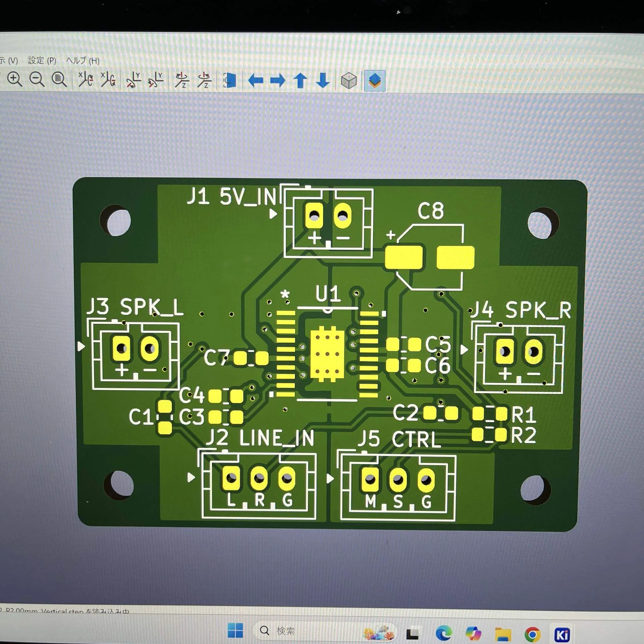Open File Explorer from the taskbar
Image resolution: width=644 pixels, height=644 pixels.
coord(503,634)
